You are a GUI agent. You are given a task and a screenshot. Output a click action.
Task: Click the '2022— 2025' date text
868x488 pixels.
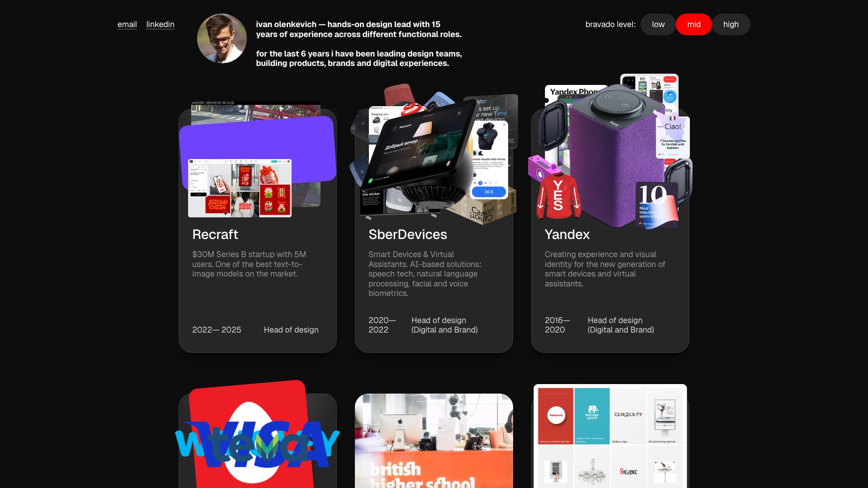(217, 330)
